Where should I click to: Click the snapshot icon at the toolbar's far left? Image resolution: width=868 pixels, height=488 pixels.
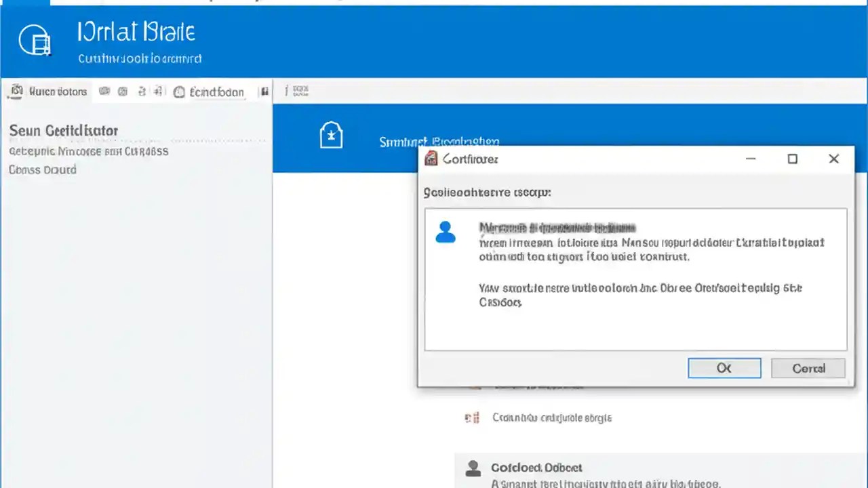click(x=16, y=91)
